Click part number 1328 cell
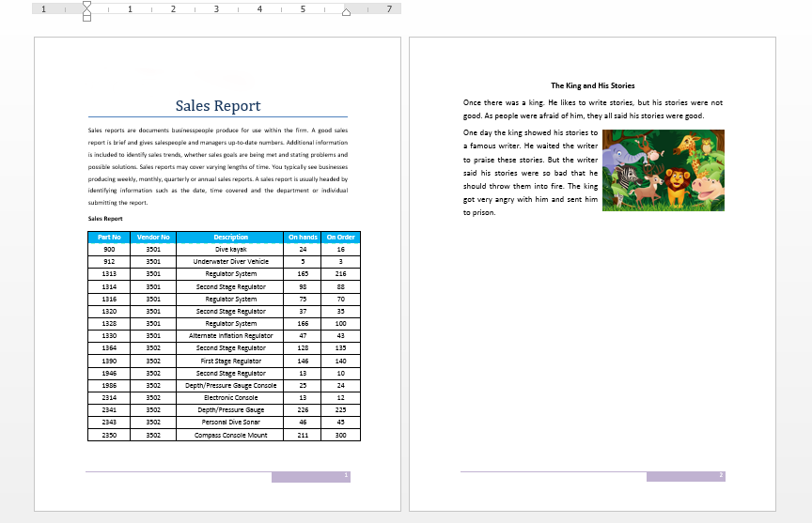Screen dimensions: 812x523 point(109,323)
